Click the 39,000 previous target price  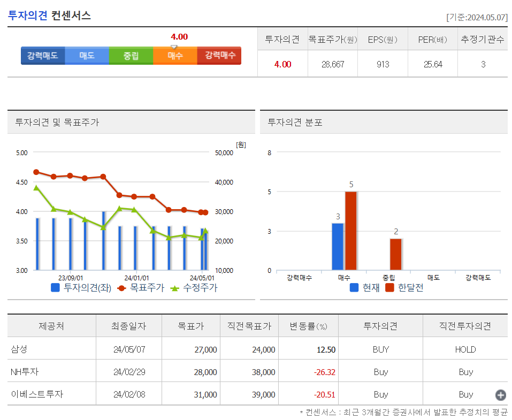coord(264,395)
